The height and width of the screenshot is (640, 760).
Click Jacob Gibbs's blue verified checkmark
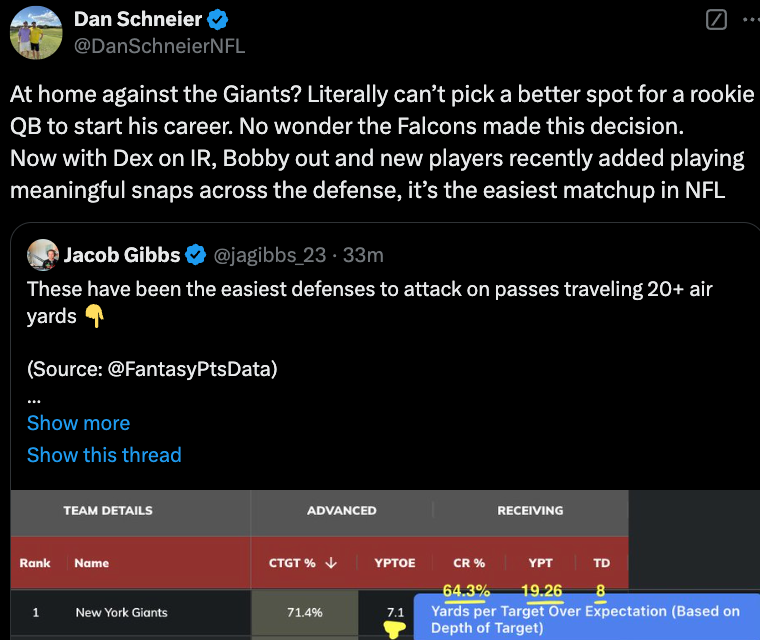(196, 255)
